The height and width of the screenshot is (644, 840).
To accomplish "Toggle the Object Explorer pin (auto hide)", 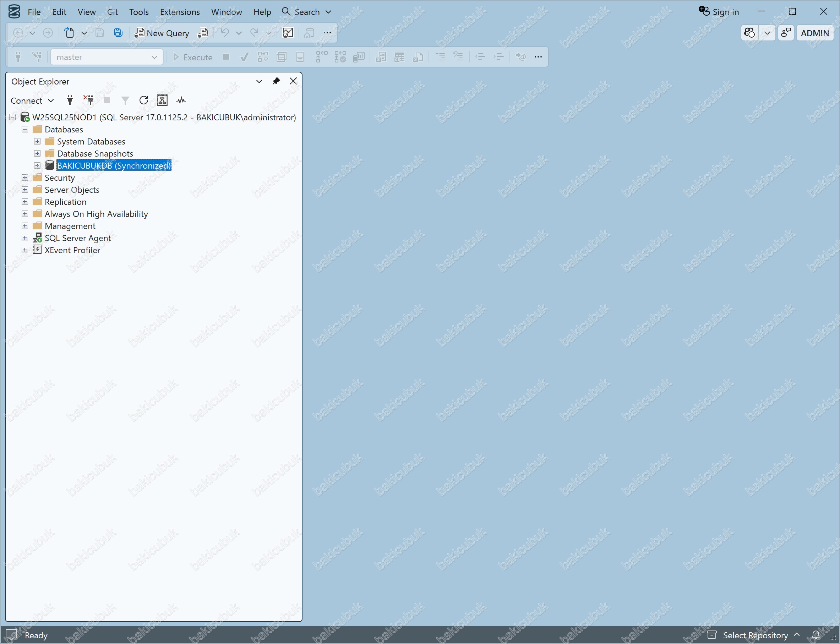I will click(276, 81).
